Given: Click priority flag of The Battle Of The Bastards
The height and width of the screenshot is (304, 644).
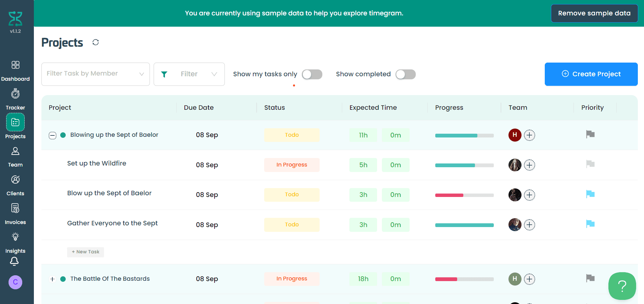Looking at the screenshot, I should pyautogui.click(x=590, y=278).
